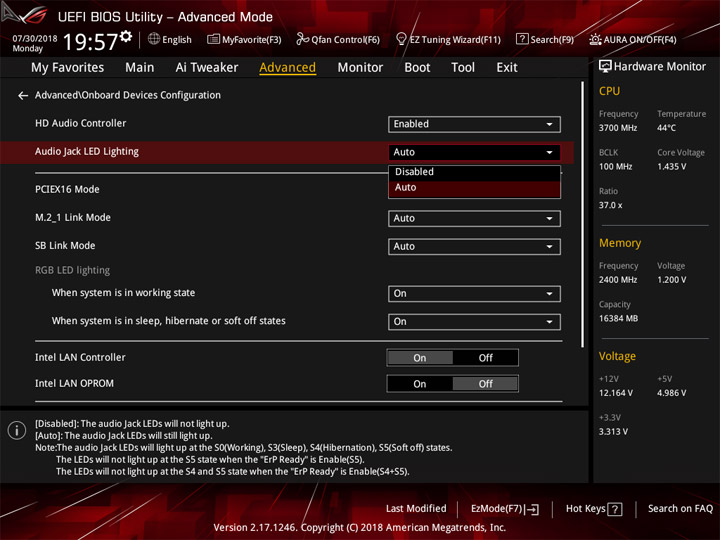
Task: Turn Intel LAN Controller Off
Action: (485, 358)
